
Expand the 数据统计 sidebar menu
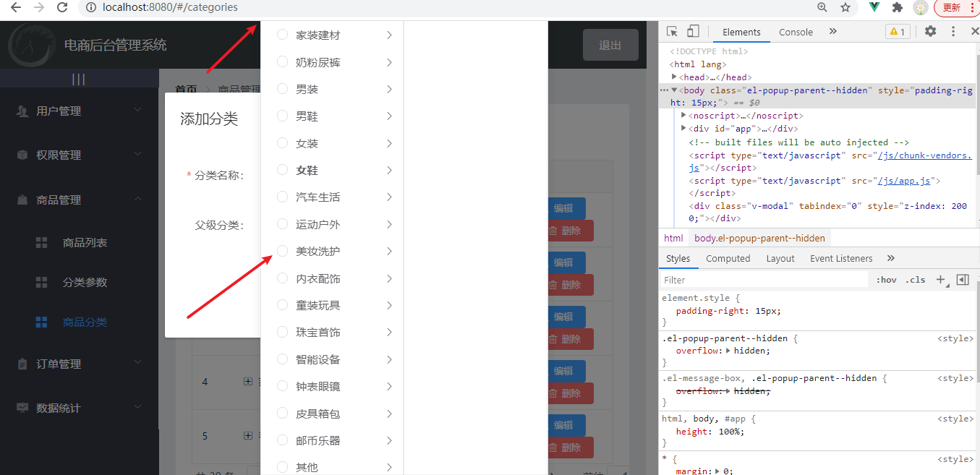[x=79, y=408]
